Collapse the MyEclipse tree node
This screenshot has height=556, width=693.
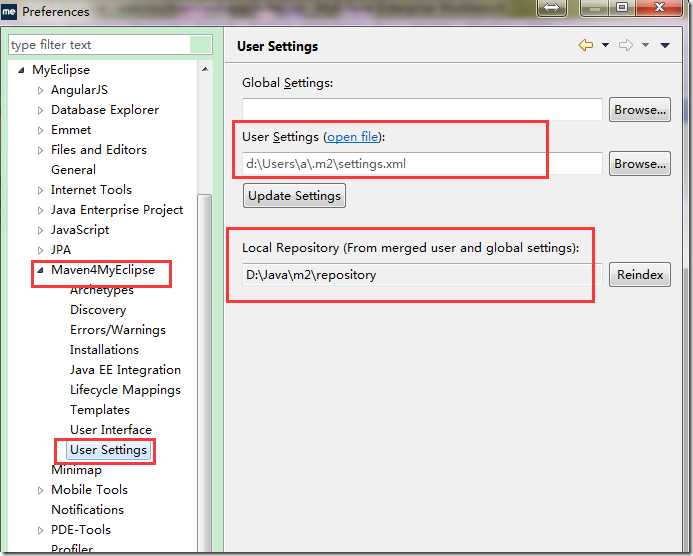(21, 70)
